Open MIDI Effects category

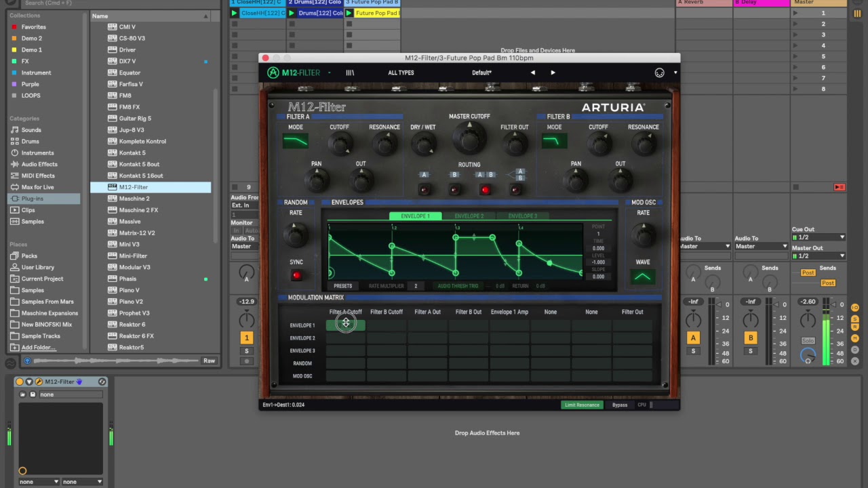pyautogui.click(x=38, y=176)
